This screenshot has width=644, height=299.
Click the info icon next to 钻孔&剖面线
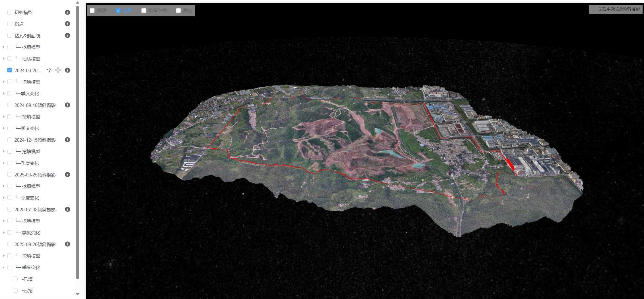[x=67, y=35]
